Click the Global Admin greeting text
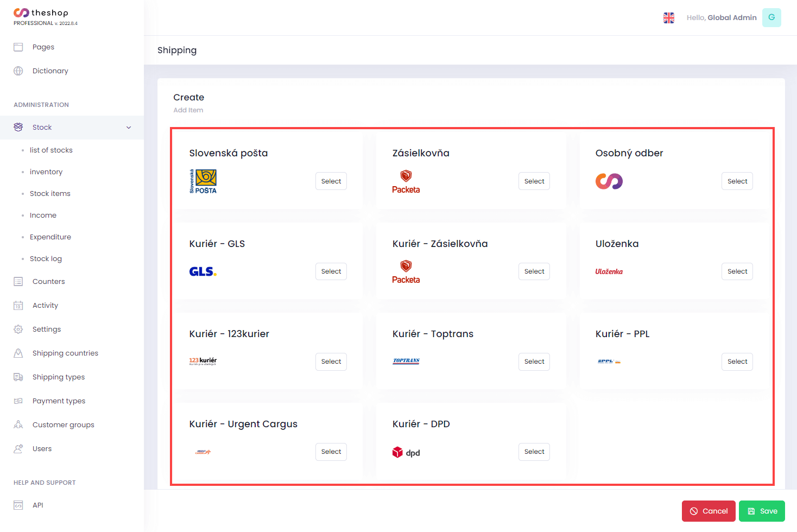 click(x=722, y=18)
